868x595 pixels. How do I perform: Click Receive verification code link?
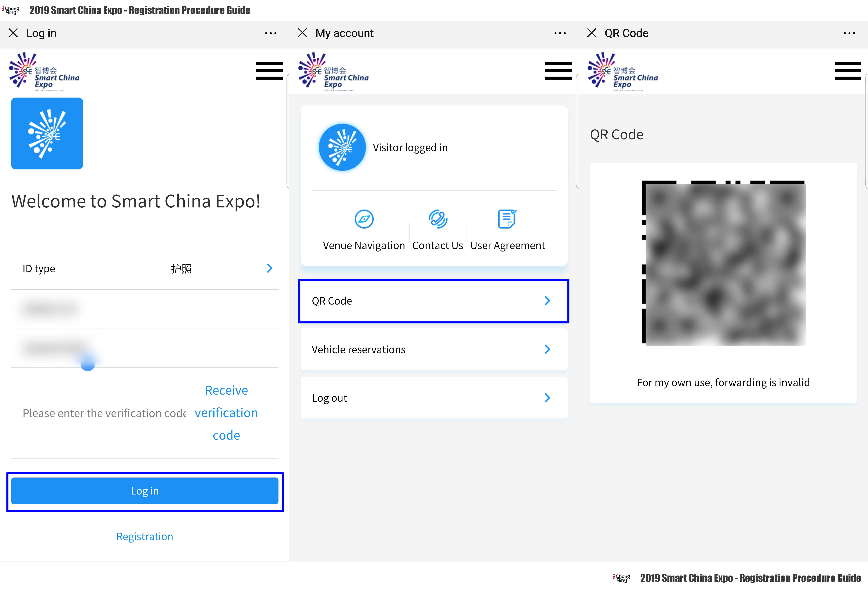tap(226, 413)
